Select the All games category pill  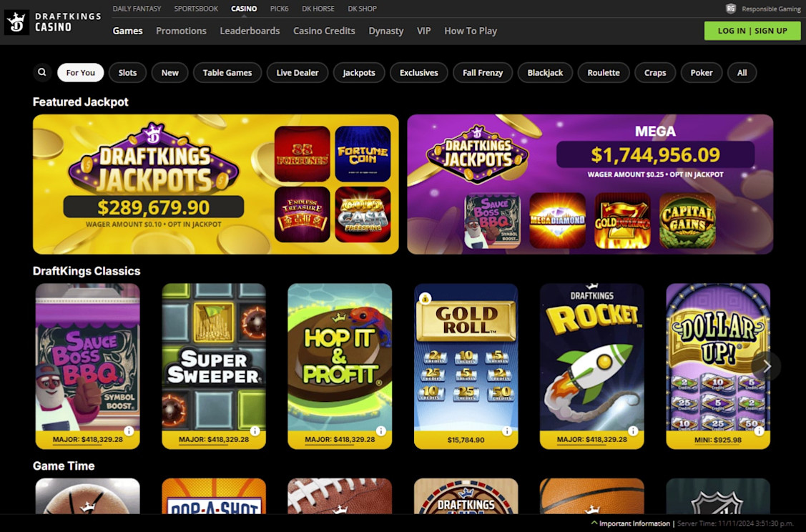[x=742, y=72]
